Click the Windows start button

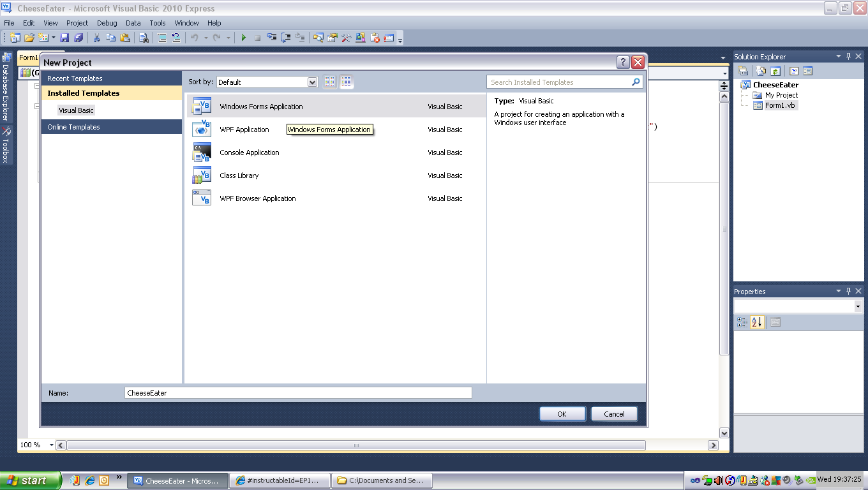click(31, 480)
